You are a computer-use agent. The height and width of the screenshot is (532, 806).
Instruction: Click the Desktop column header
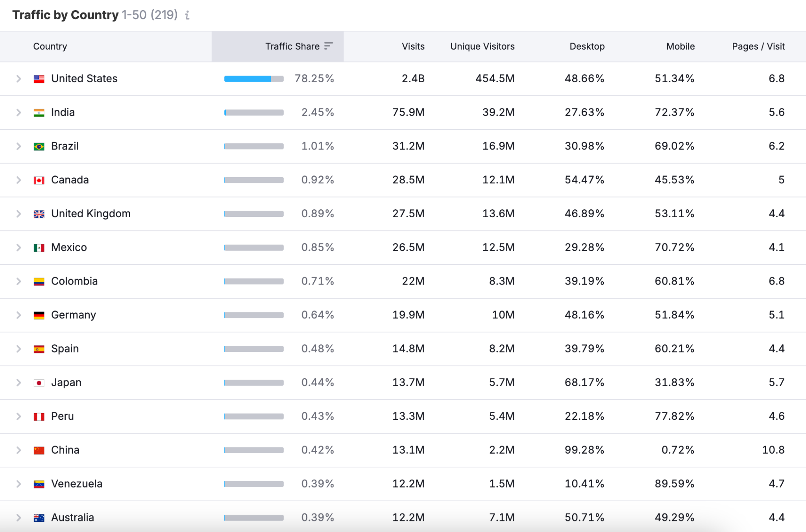(587, 46)
